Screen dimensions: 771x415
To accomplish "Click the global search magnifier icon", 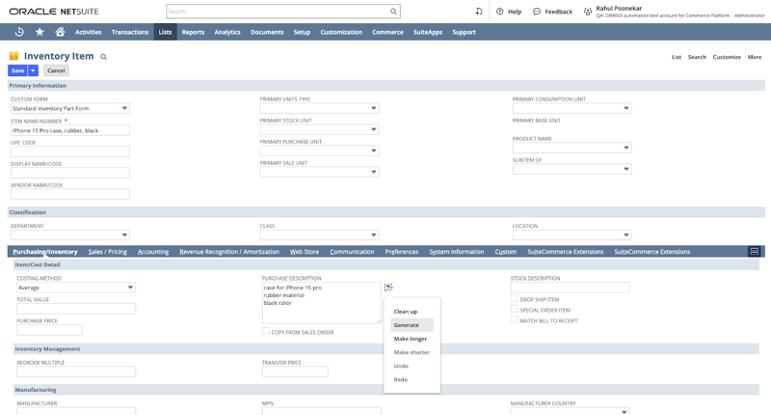I will point(393,12).
